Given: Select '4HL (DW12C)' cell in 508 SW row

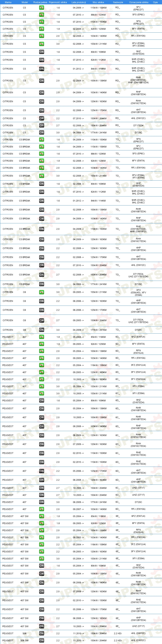Looking at the screenshot, I should 138,640.
